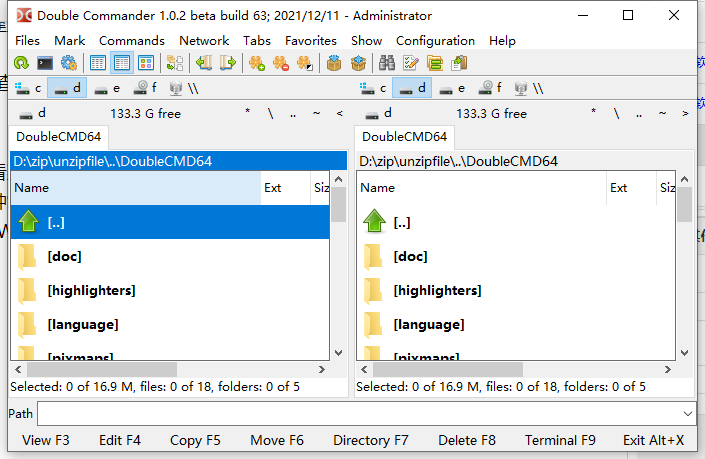Screen dimensions: 705x459
Task: Select drive d in left drive bar
Action: click(x=67, y=88)
